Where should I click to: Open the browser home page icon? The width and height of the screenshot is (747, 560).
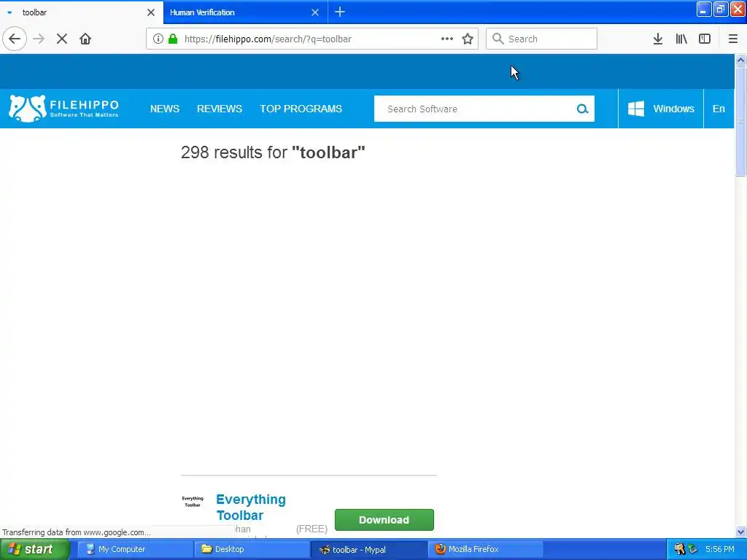[x=85, y=39]
